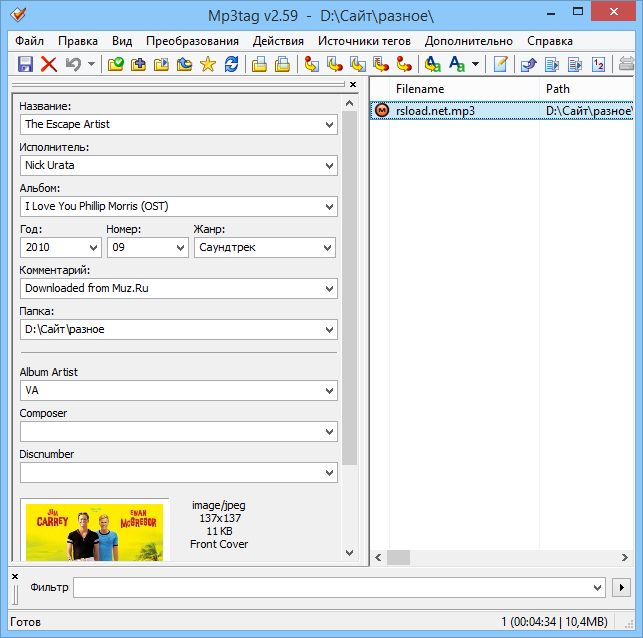Click the Actions icon with yellow arrow

tap(432, 64)
